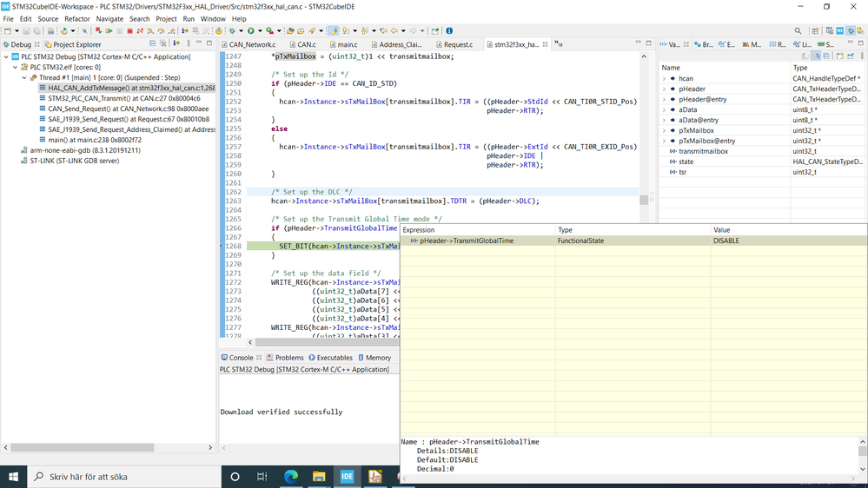Viewport: 868px width, 488px height.
Task: Open File Explorer from the taskbar
Action: tap(319, 477)
